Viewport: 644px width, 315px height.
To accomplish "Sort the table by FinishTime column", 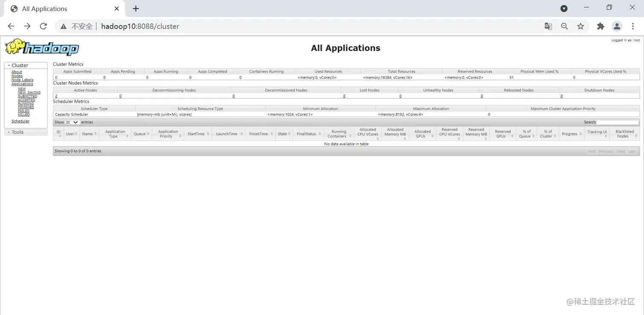I will tap(260, 134).
